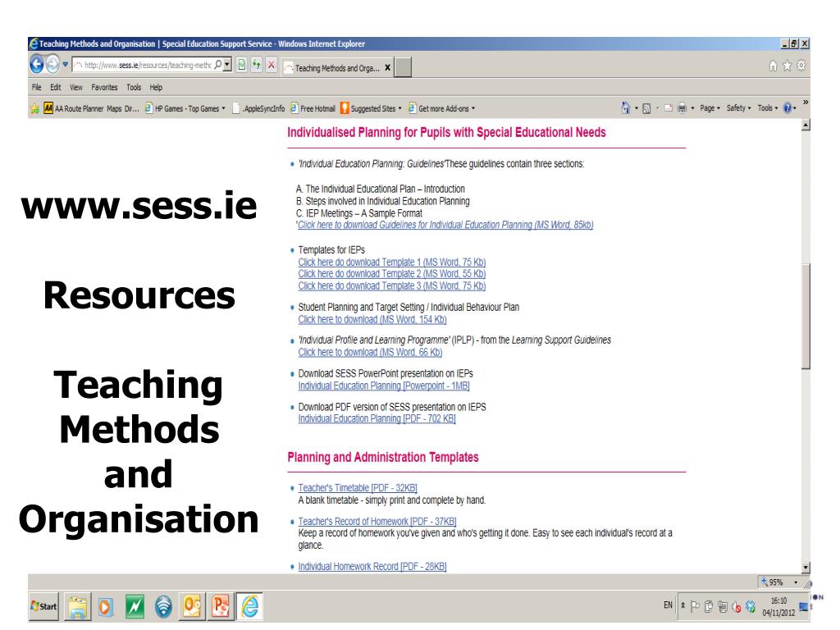Expand command bar overflow chevron
Image resolution: width=840 pixels, height=630 pixels.
806,103
